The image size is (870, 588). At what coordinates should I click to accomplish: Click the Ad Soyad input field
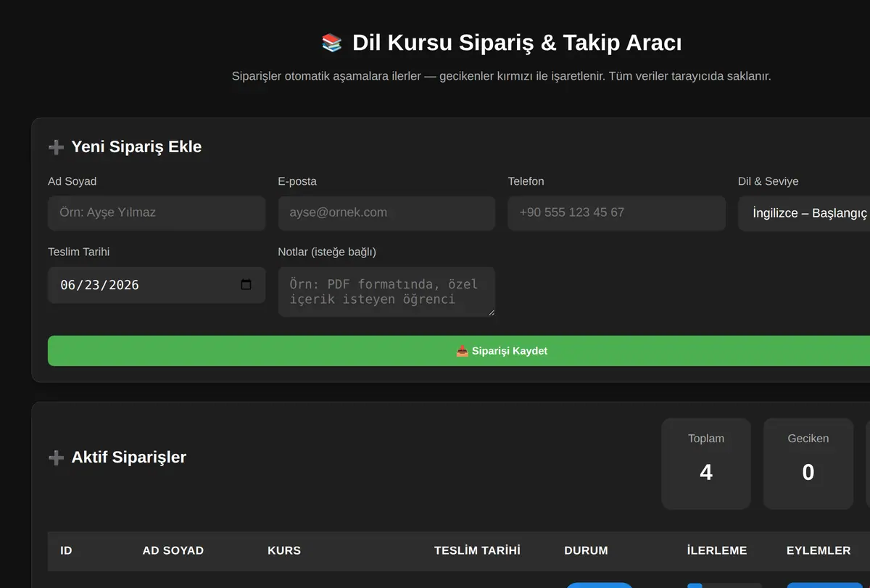[x=157, y=213]
